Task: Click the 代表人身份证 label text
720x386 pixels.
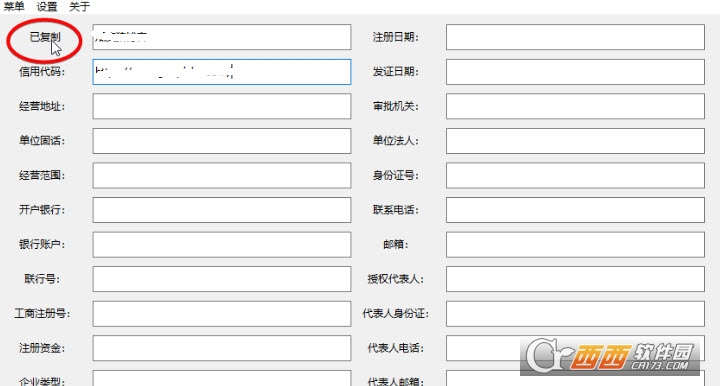Action: 395,313
